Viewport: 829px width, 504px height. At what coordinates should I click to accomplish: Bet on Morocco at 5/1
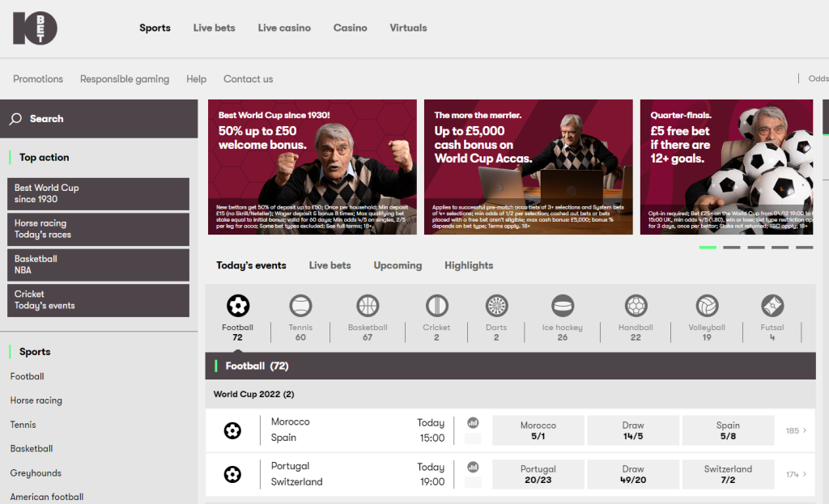538,430
